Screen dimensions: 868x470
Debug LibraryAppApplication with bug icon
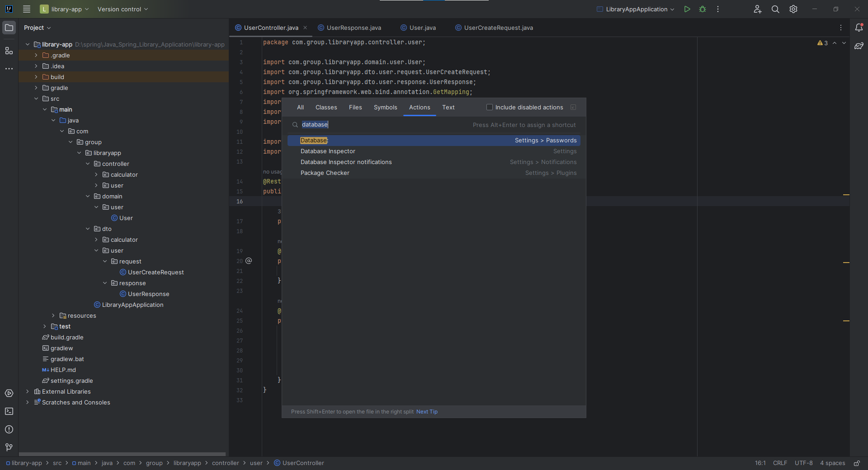pos(703,9)
